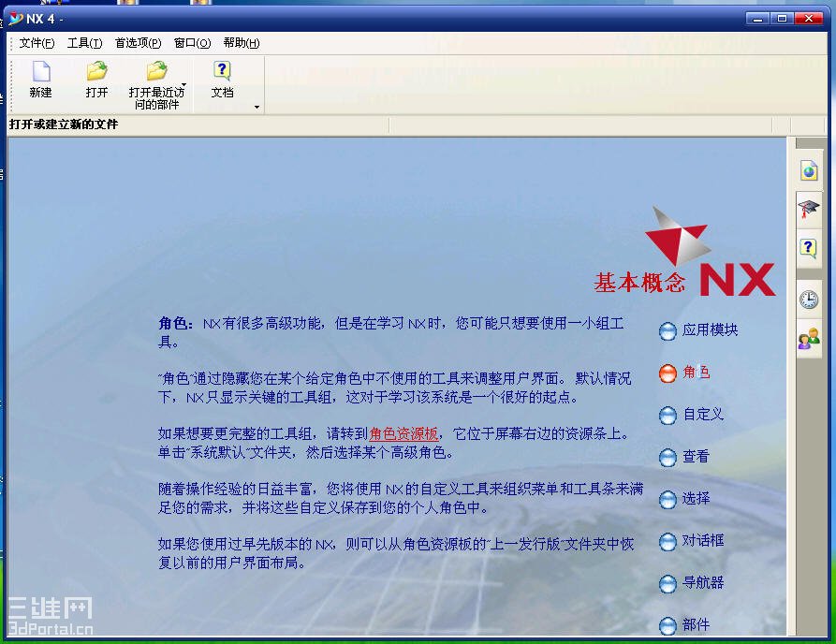This screenshot has height=644, width=836.
Task: Click the blue bullet beside 自定义
Action: [x=667, y=416]
